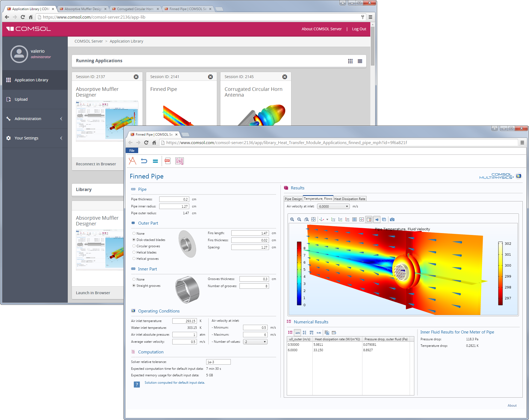The height and width of the screenshot is (420, 529).
Task: Switch Running Applications to list view
Action: point(360,61)
